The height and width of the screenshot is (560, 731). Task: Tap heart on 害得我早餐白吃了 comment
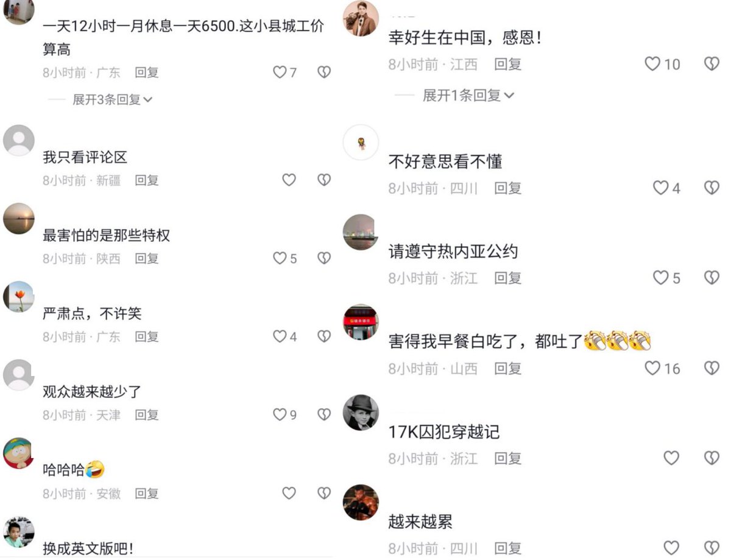click(x=652, y=368)
